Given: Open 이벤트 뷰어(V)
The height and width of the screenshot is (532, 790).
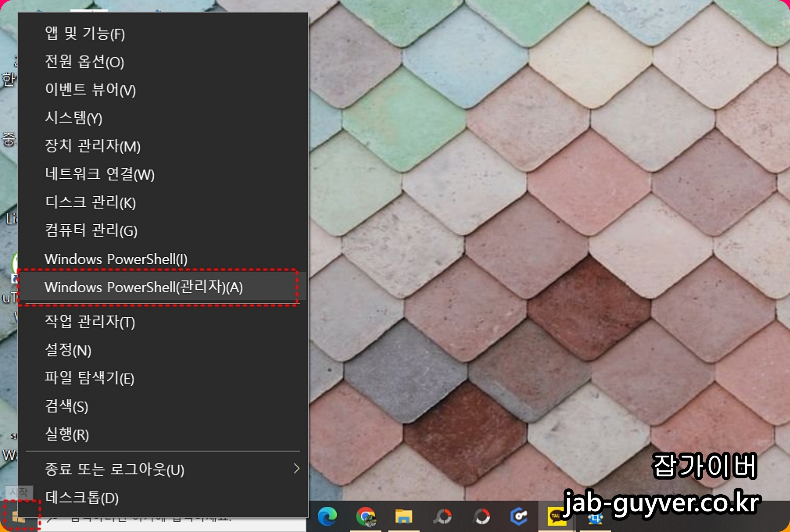Looking at the screenshot, I should [x=90, y=90].
